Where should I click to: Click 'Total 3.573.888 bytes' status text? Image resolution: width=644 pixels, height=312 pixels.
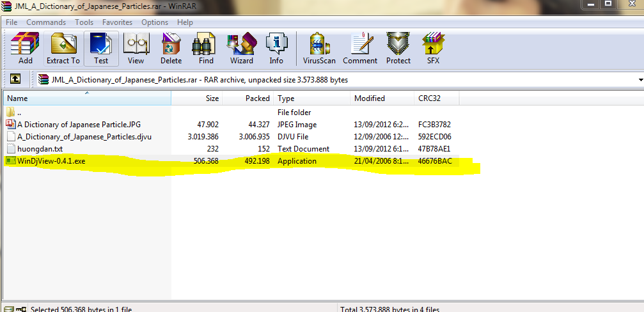[x=389, y=309]
